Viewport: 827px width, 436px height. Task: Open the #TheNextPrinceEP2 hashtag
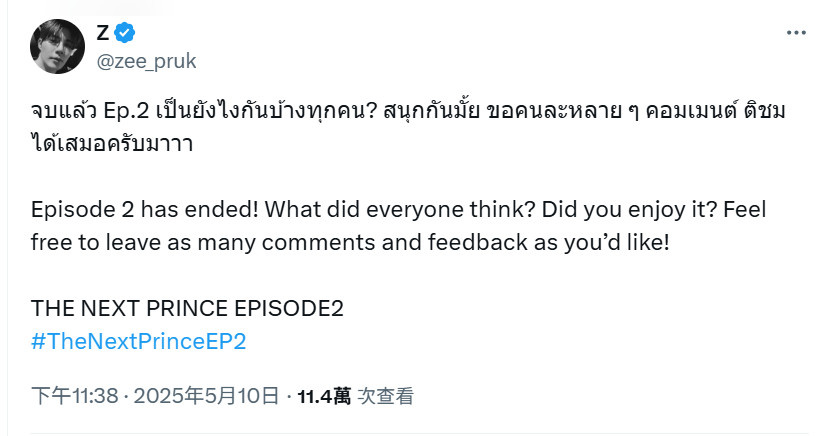click(138, 342)
